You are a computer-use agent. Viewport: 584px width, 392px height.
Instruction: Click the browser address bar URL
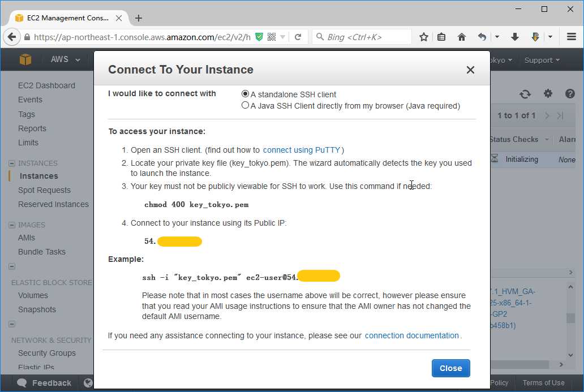pos(142,37)
